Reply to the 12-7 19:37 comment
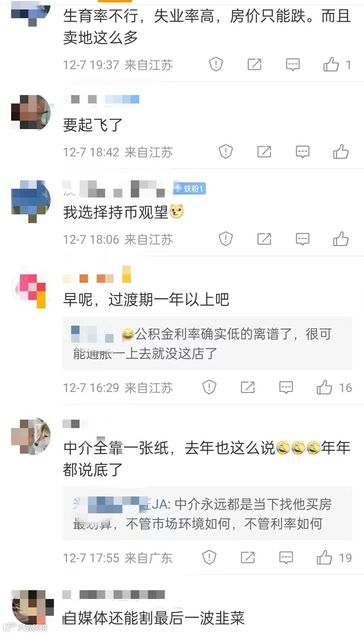364x634 pixels. point(293,64)
